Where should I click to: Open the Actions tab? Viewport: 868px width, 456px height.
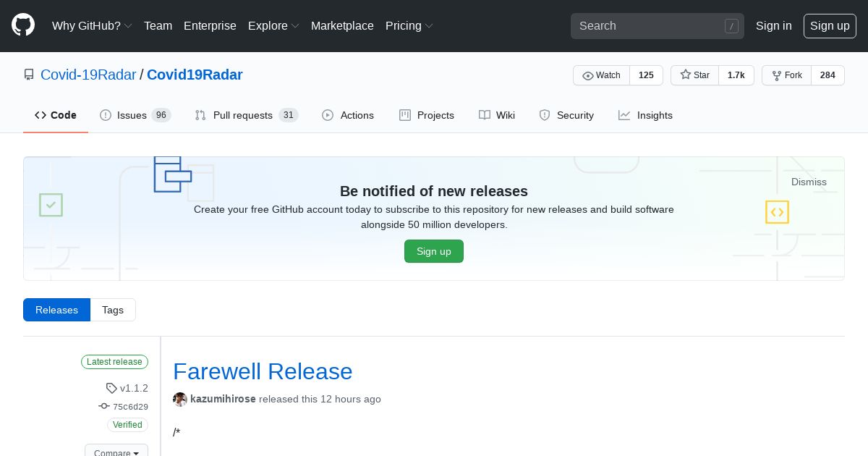pyautogui.click(x=348, y=115)
